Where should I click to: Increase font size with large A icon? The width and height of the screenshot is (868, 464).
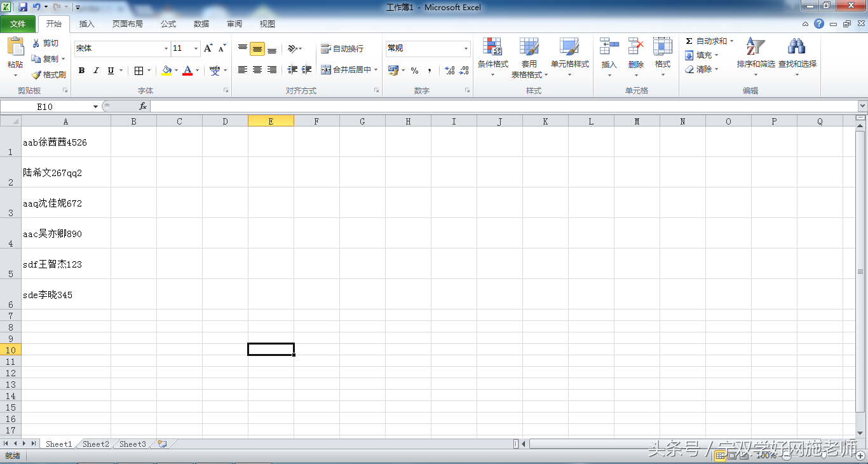[x=208, y=48]
